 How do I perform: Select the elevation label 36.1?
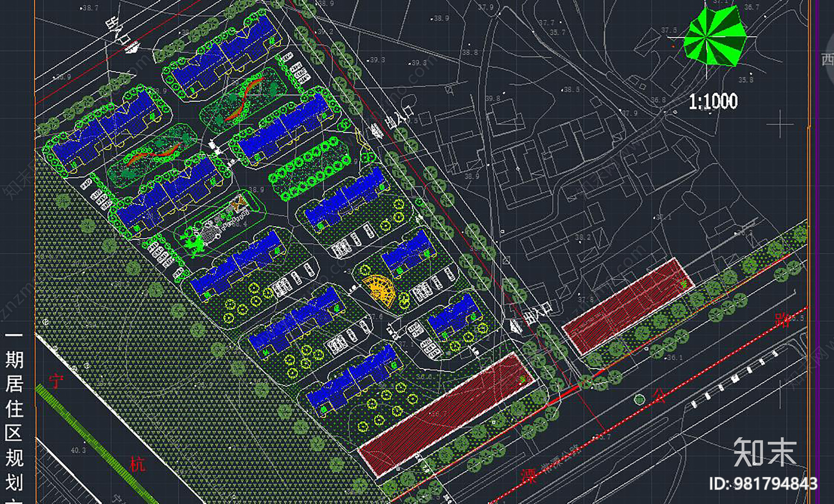pos(674,358)
